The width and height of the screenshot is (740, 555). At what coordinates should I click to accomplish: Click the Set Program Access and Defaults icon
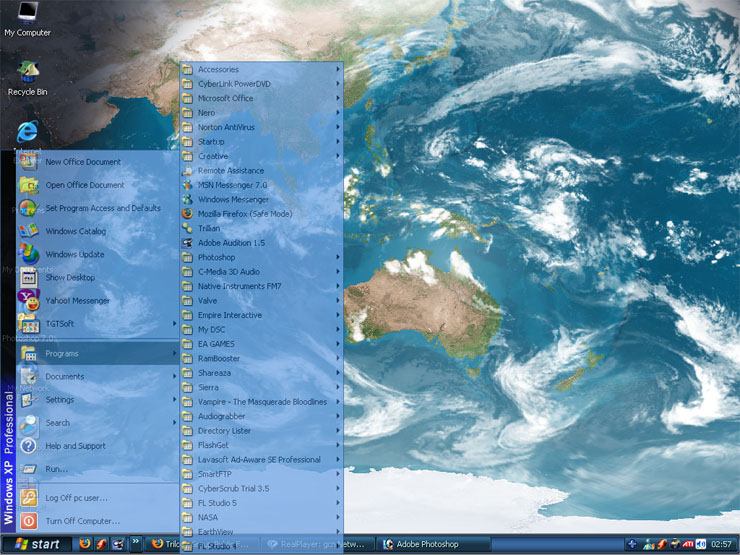[28, 208]
